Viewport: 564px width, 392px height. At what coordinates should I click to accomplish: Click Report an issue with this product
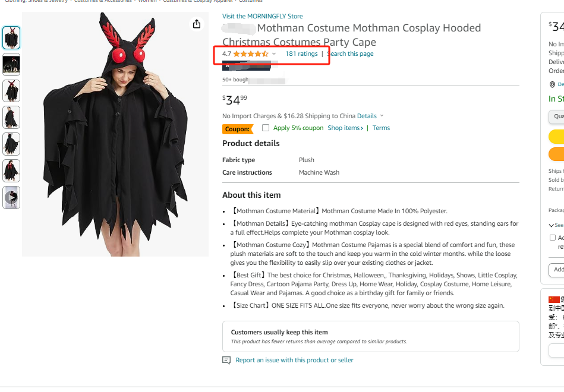(294, 360)
